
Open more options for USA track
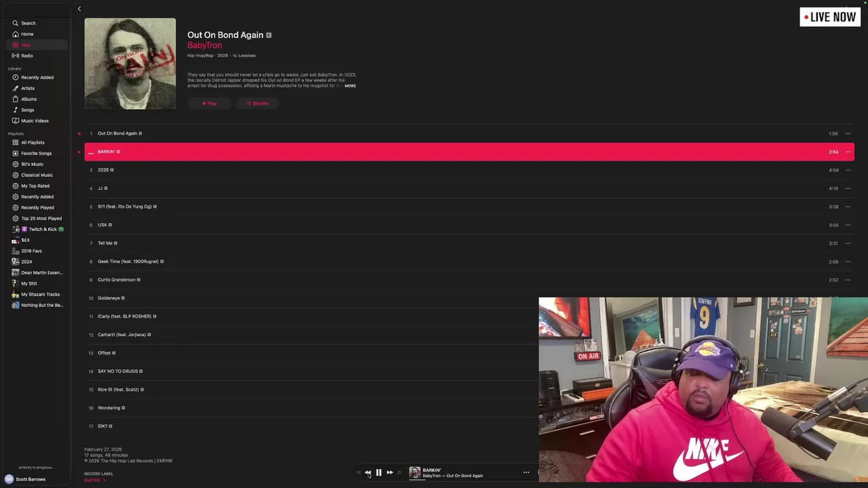pos(848,225)
